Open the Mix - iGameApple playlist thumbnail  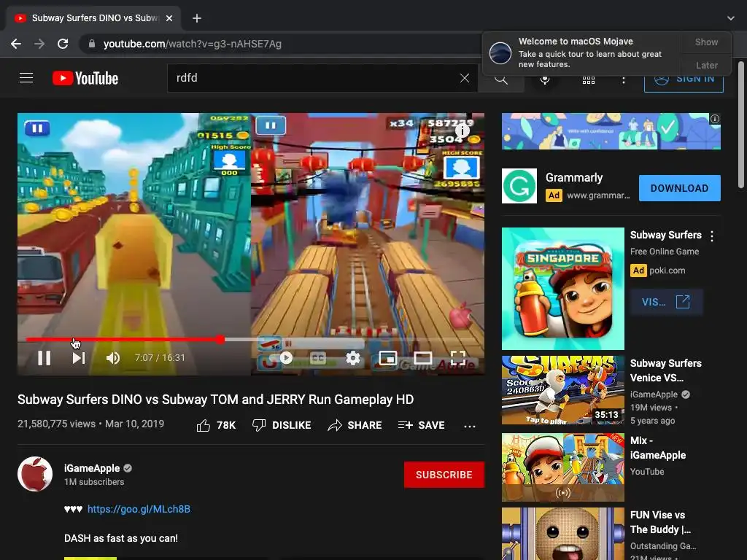point(562,467)
